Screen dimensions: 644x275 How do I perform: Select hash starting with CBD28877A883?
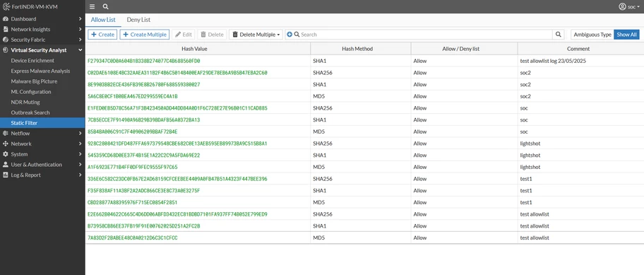[133, 203]
